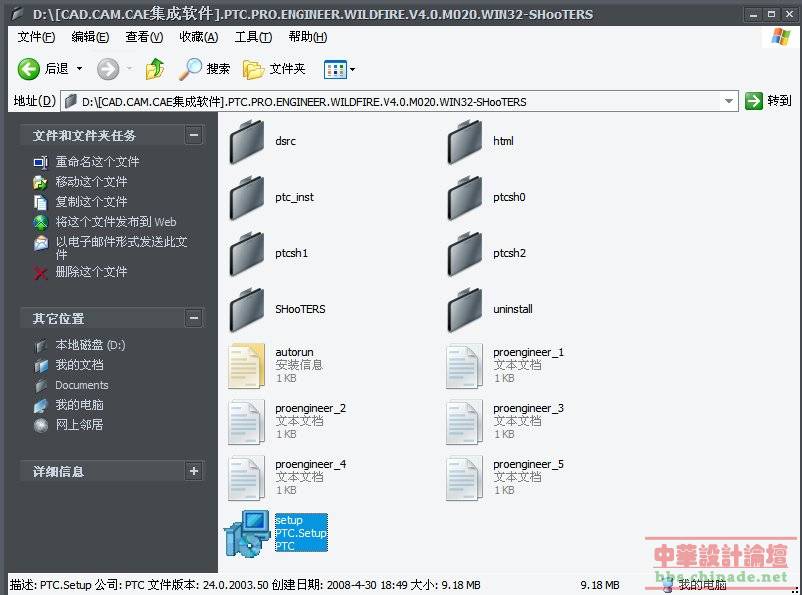Go to 我的电脑 in other places
Viewport: 802px width, 595px height.
[x=79, y=405]
